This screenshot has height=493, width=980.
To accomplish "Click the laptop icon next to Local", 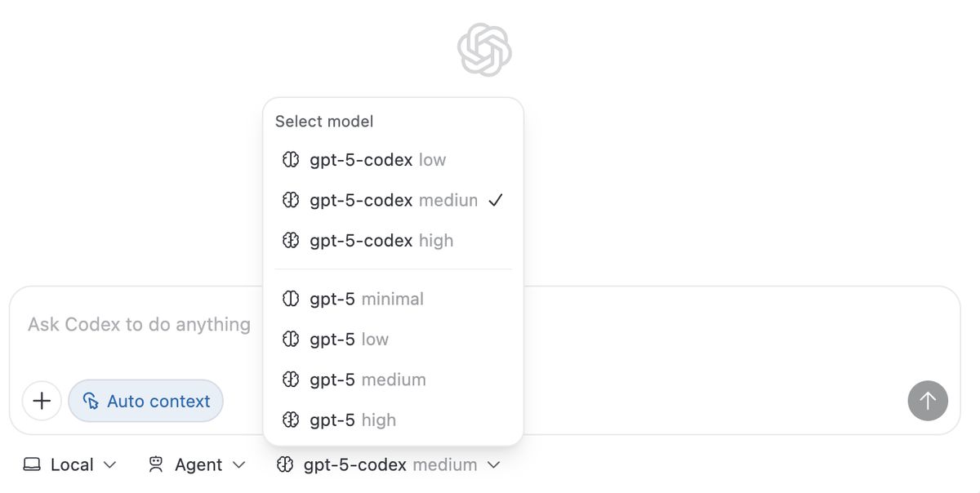I will coord(32,464).
